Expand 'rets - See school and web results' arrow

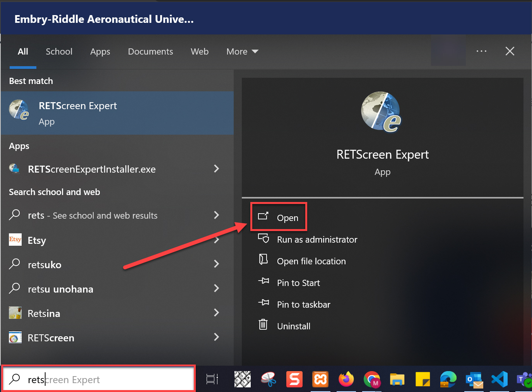coord(216,215)
